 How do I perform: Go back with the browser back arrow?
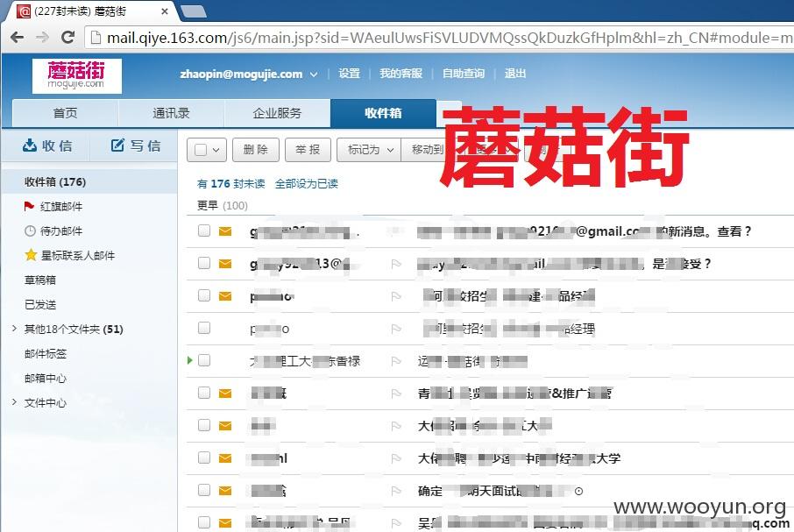point(17,37)
